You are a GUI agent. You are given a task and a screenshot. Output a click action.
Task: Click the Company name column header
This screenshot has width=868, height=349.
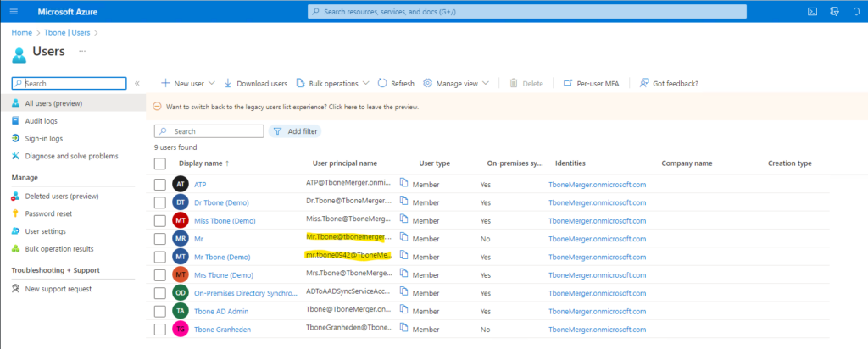click(687, 163)
